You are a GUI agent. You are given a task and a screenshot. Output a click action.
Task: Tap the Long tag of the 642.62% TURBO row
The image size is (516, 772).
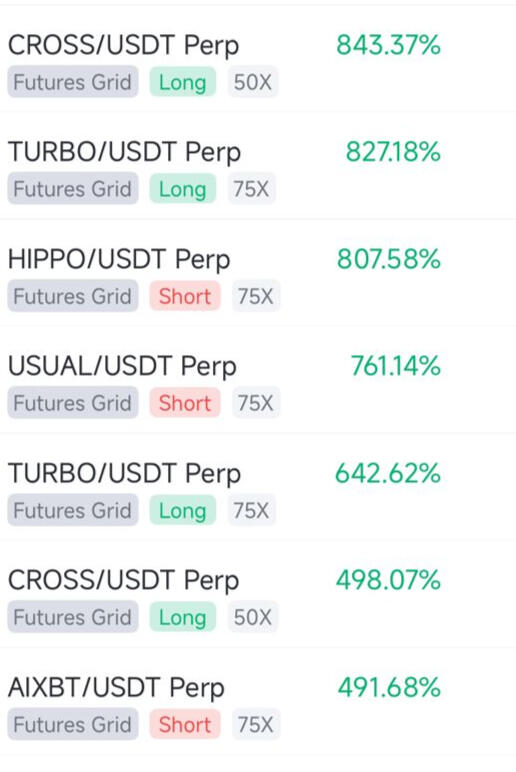tap(183, 511)
